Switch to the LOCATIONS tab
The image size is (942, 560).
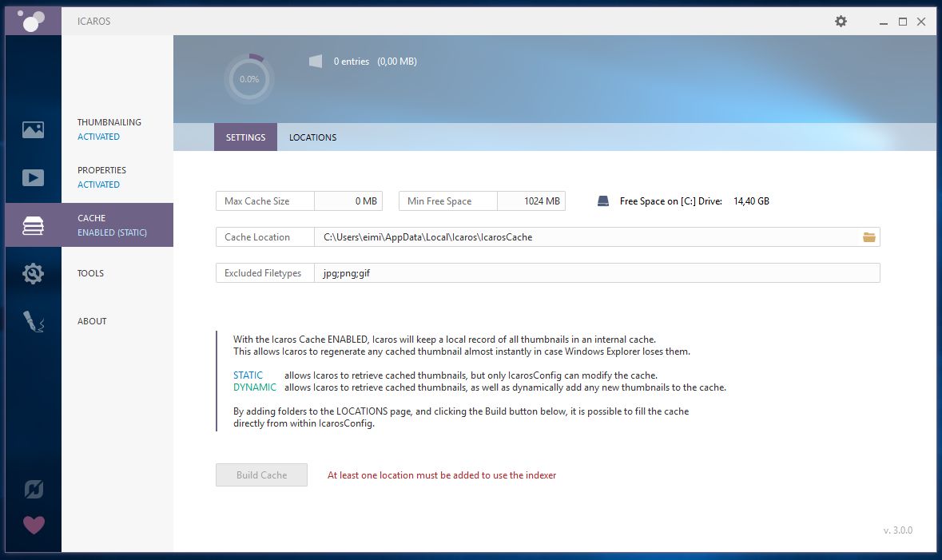tap(312, 137)
